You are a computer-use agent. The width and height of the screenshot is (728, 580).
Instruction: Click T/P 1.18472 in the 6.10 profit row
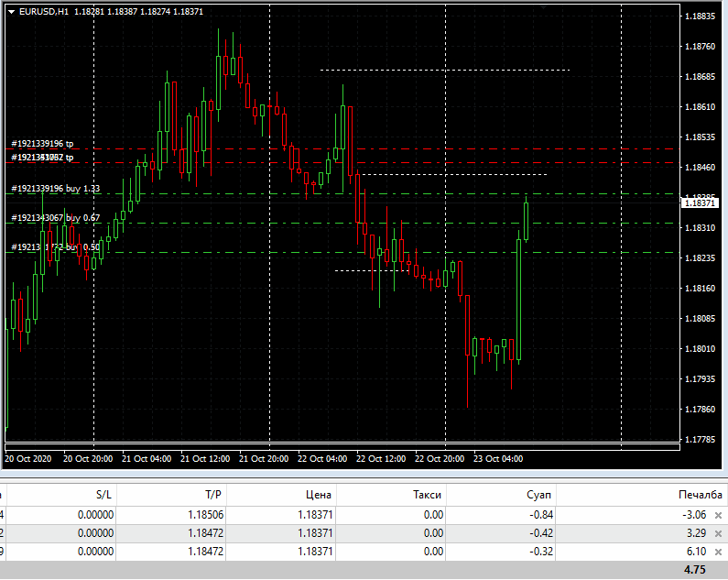[206, 552]
